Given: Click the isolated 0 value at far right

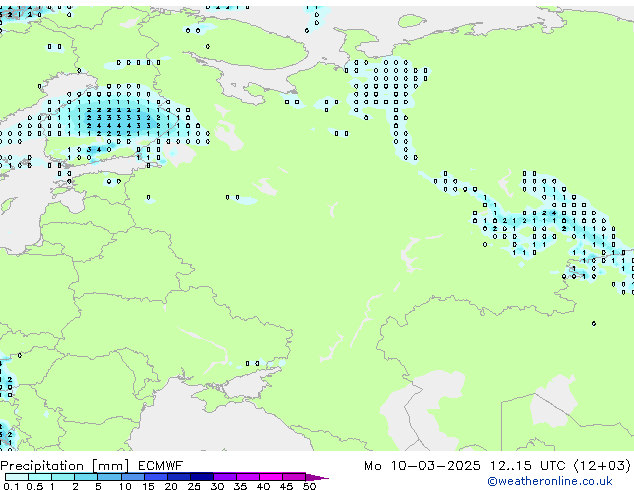Looking at the screenshot, I should [594, 323].
